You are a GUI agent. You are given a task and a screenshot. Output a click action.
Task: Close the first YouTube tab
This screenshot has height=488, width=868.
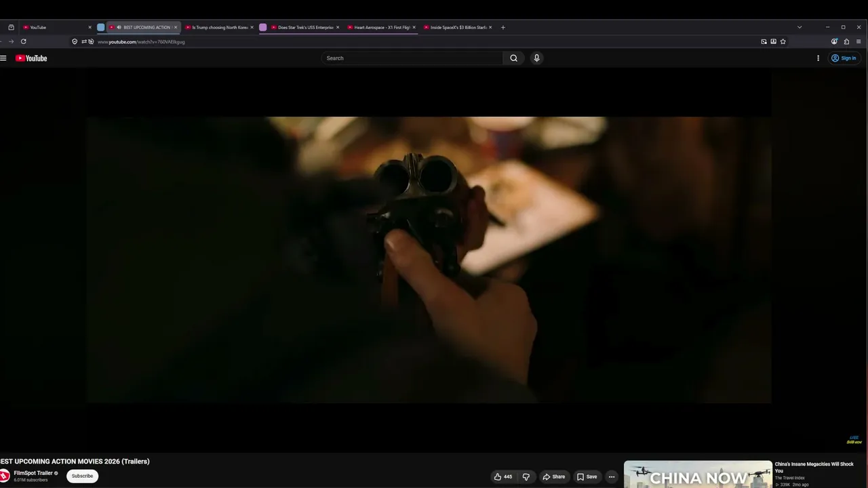tap(90, 27)
